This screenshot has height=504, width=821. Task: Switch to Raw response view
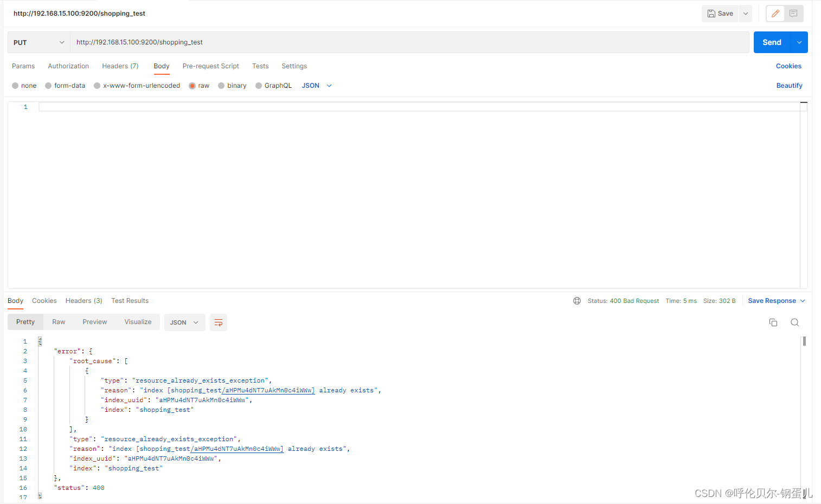pyautogui.click(x=59, y=322)
